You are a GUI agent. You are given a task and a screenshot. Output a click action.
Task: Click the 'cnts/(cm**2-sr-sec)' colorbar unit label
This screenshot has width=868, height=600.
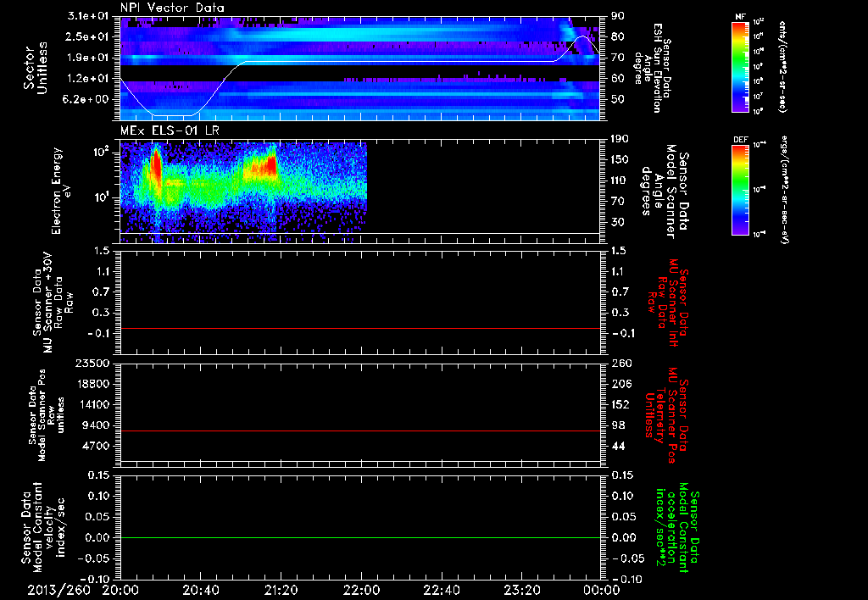click(x=782, y=67)
